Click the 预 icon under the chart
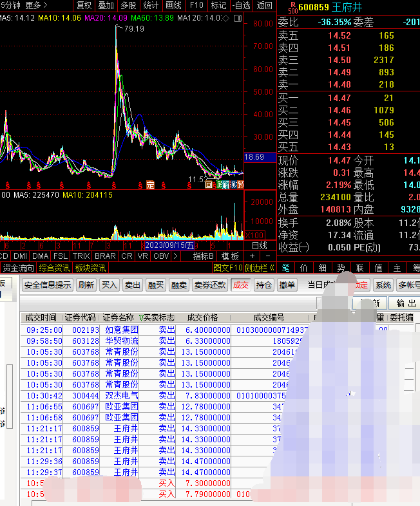Screen dimensions: 420x506 [240, 185]
